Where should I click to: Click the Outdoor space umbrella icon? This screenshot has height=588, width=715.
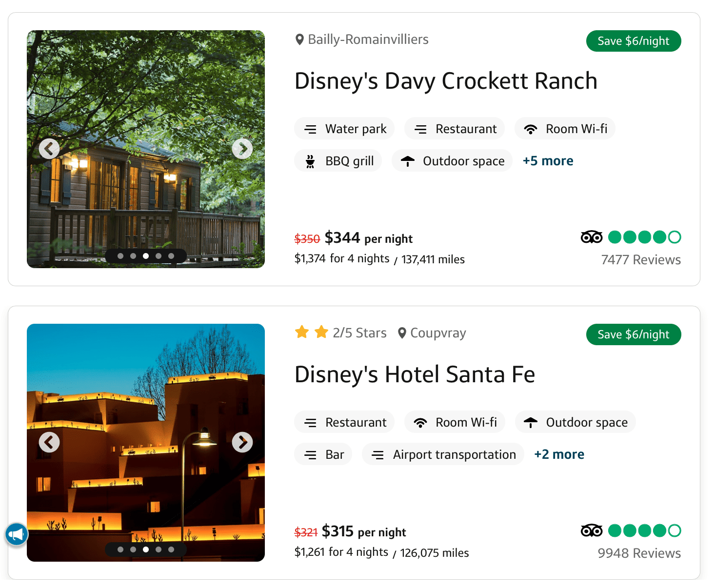point(408,160)
